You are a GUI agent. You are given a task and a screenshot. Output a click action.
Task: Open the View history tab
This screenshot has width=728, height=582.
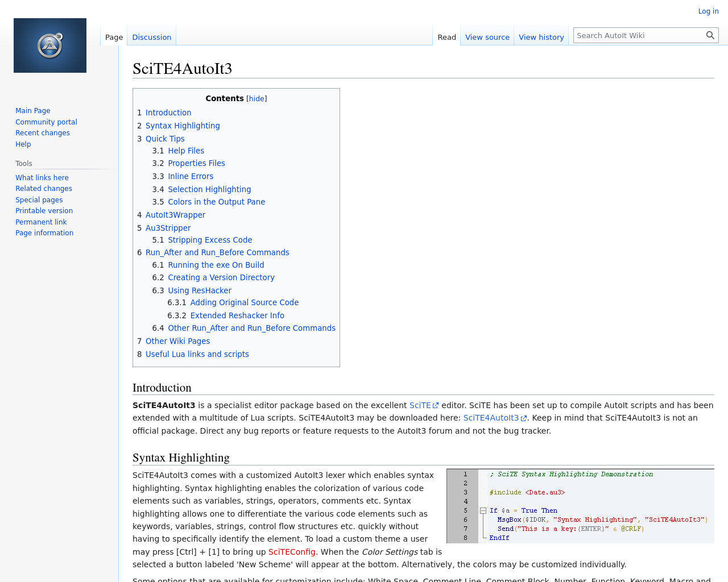click(541, 37)
